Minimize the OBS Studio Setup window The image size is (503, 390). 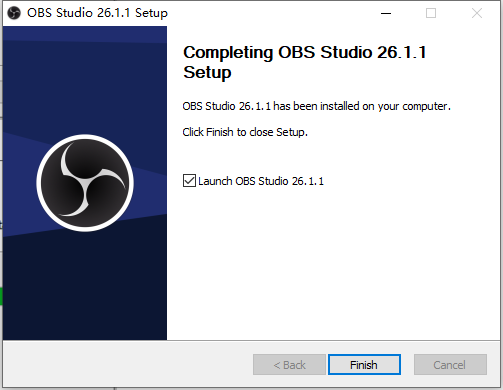(386, 13)
